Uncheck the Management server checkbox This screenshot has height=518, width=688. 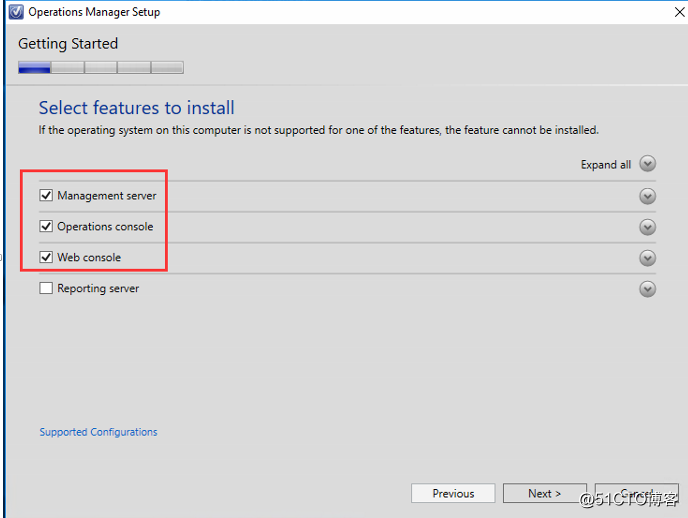click(46, 195)
